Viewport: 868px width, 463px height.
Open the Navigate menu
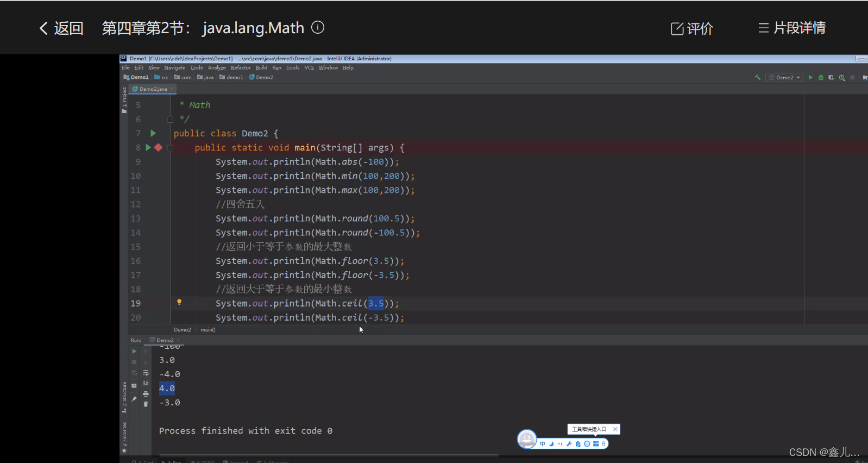(x=175, y=68)
